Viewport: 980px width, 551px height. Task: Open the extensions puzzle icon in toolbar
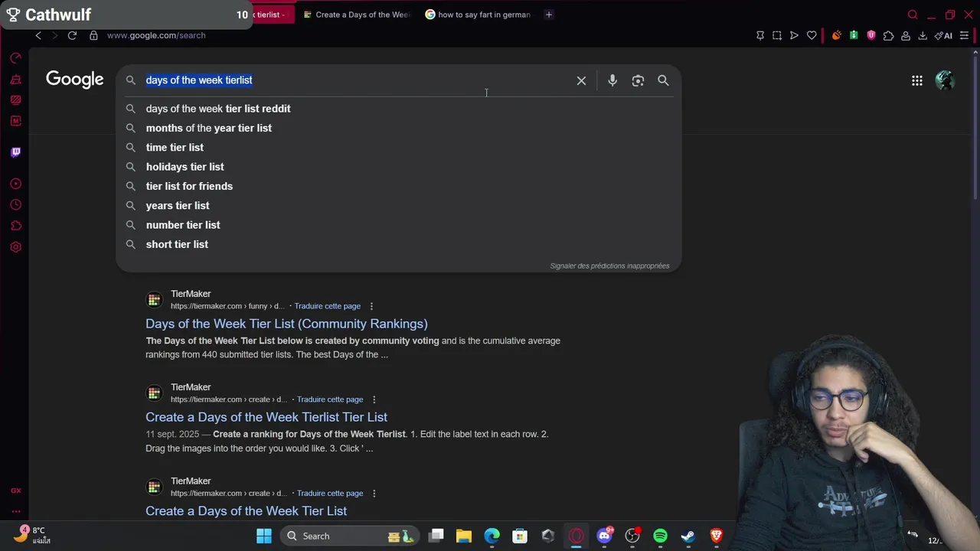(888, 35)
